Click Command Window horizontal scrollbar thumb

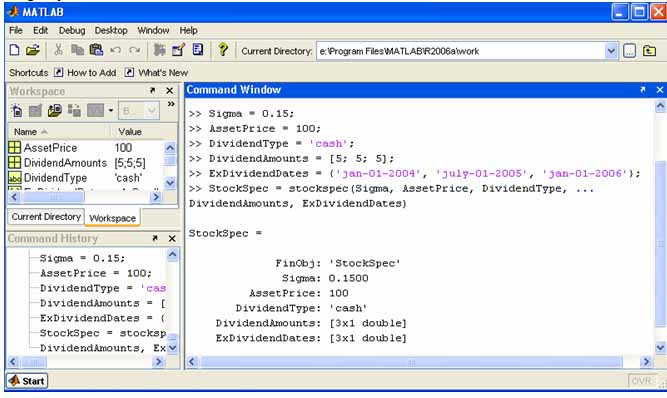click(411, 362)
